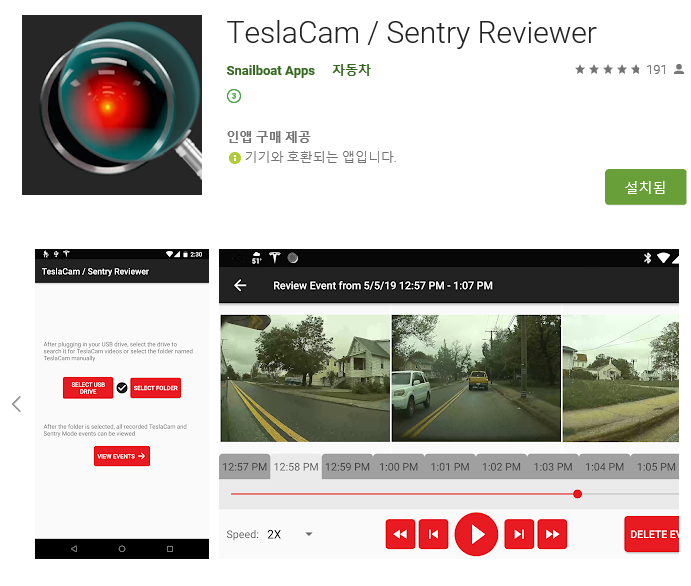Open front camera video with yellow truck
Screen dimensions: 691x586
tap(476, 378)
